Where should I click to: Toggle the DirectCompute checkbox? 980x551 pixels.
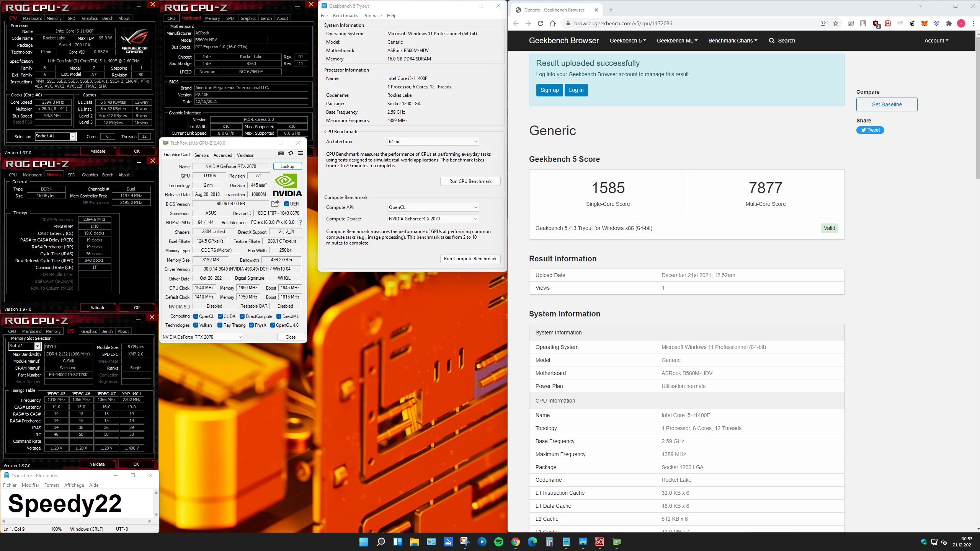(x=242, y=316)
